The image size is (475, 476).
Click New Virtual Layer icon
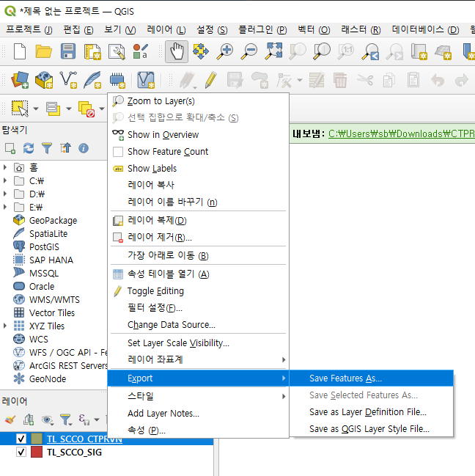click(146, 80)
